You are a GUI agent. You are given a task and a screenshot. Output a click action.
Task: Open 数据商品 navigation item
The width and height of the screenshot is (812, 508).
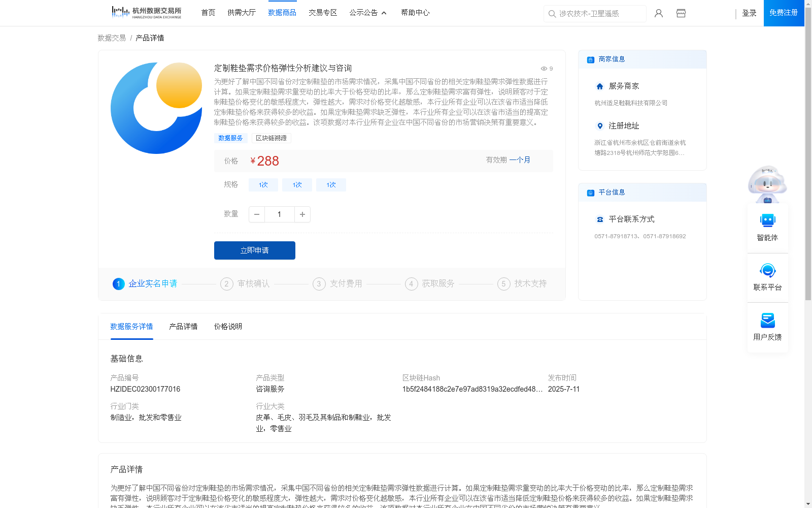(x=282, y=13)
